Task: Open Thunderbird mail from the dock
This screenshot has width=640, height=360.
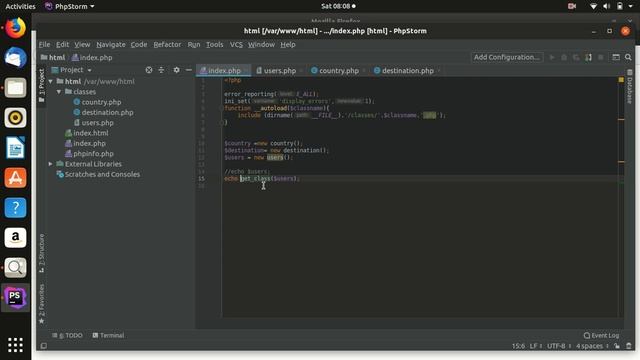Action: [x=16, y=58]
